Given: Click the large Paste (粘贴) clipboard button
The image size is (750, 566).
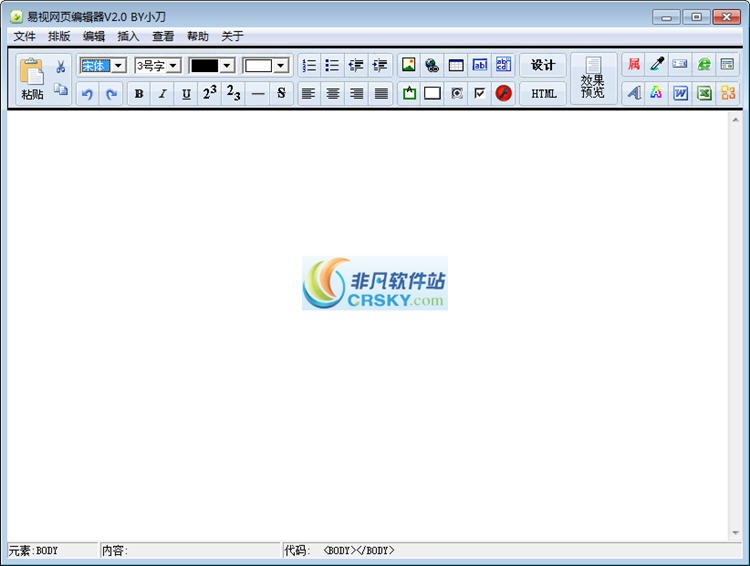Looking at the screenshot, I should coord(32,79).
